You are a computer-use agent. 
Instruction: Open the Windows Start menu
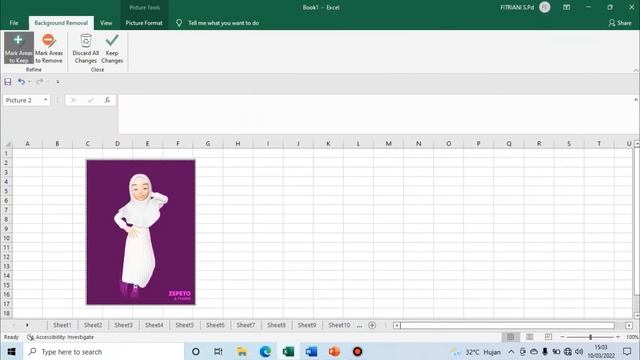pos(11,351)
